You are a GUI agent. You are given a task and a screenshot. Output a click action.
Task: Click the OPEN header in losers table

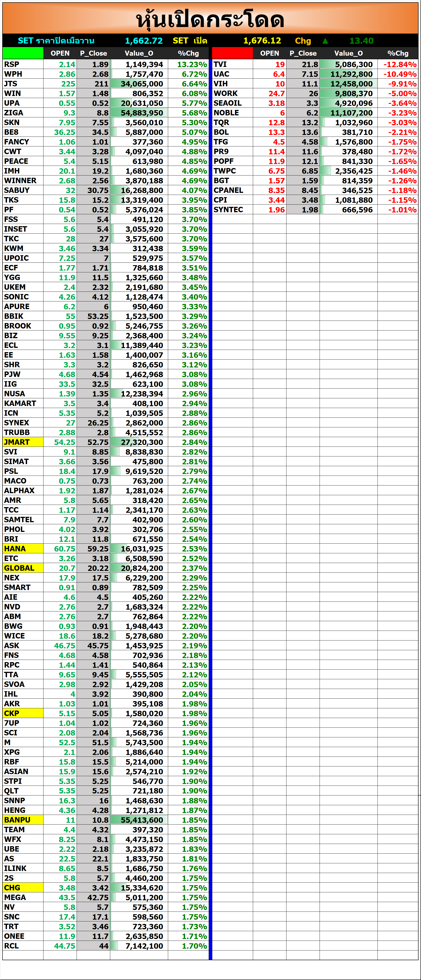tap(270, 53)
